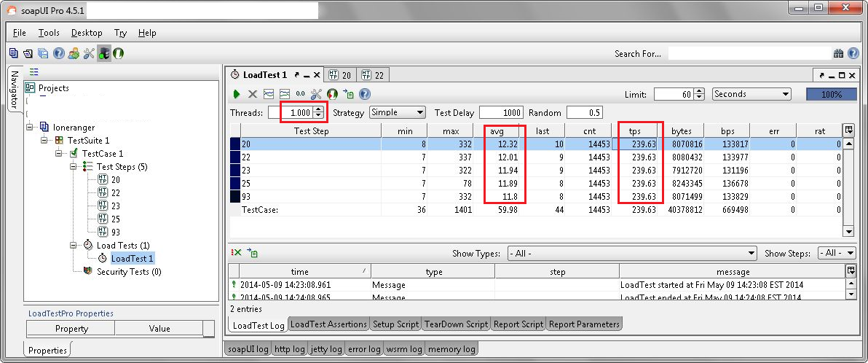Open the http log tab

pyautogui.click(x=290, y=349)
